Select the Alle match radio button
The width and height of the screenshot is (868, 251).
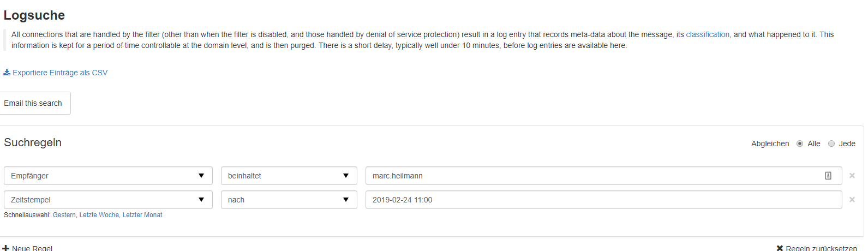800,144
